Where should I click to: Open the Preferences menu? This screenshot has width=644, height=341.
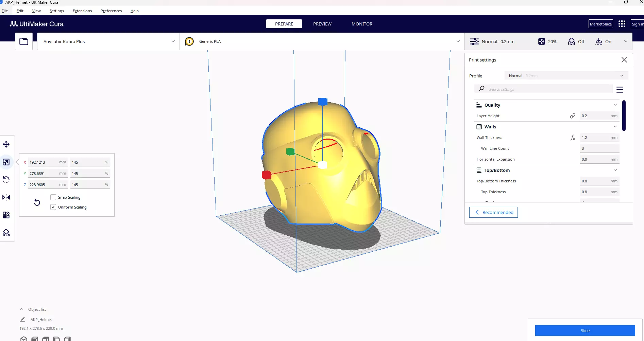point(111,11)
